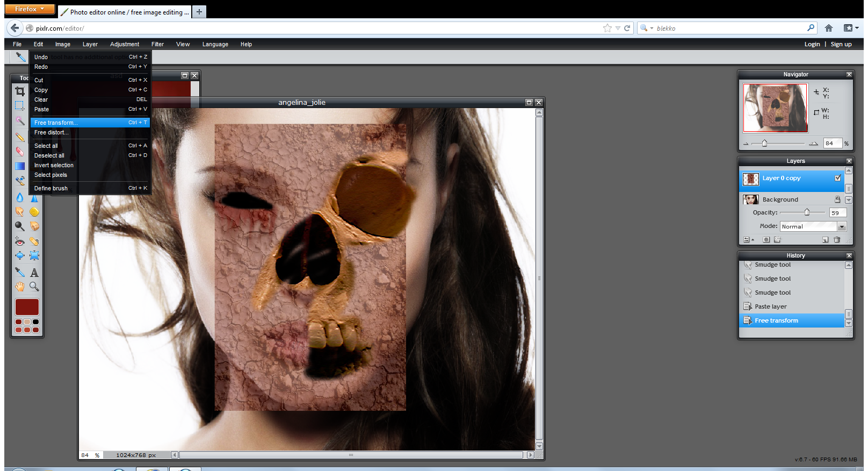Open a new browser tab
The image size is (868, 471).
pos(199,11)
